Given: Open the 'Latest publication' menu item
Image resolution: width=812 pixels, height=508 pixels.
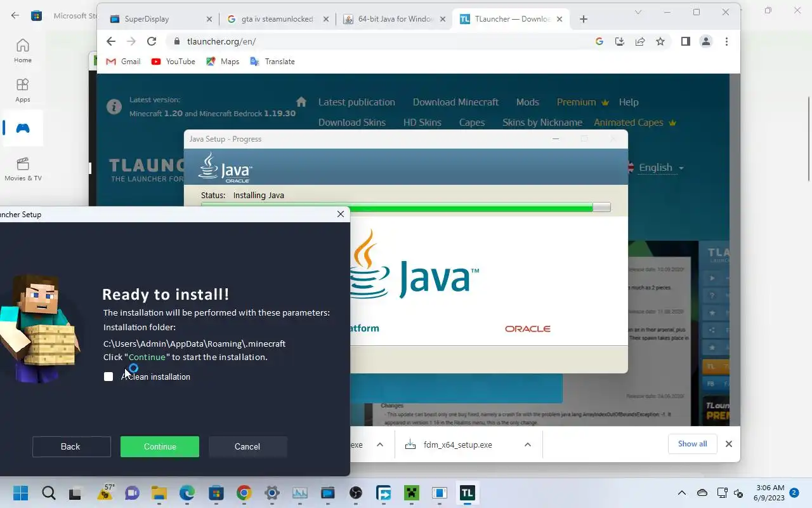Looking at the screenshot, I should coord(357,102).
